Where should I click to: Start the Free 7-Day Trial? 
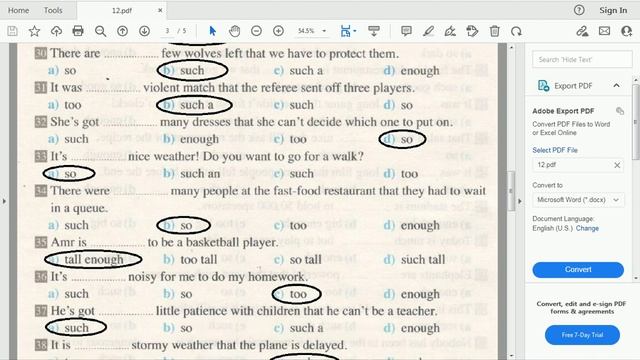coord(582,335)
